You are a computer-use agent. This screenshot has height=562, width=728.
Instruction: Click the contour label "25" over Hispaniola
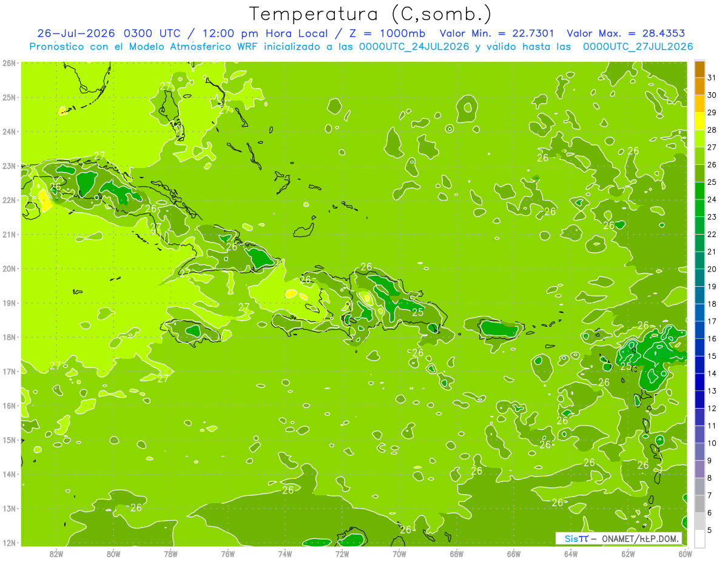(417, 312)
